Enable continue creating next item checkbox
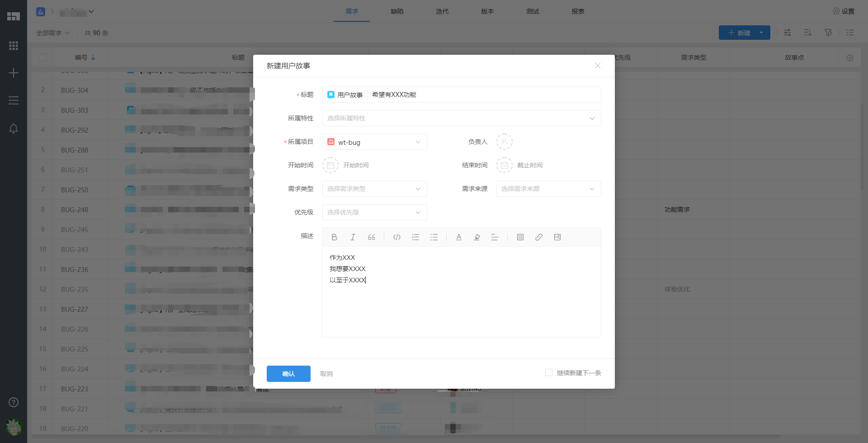The image size is (868, 443). tap(549, 372)
